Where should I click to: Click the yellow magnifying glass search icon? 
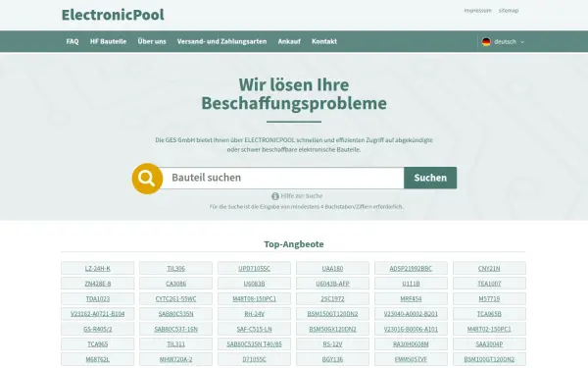[147, 179]
